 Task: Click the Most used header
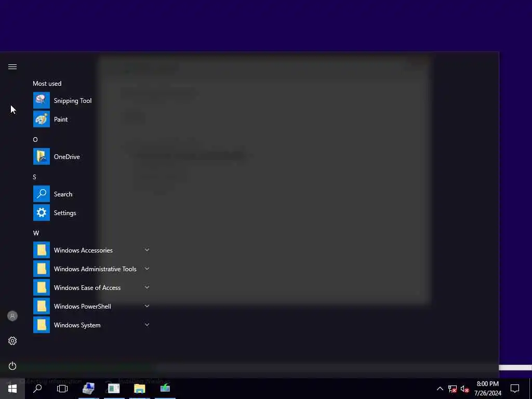click(x=47, y=84)
